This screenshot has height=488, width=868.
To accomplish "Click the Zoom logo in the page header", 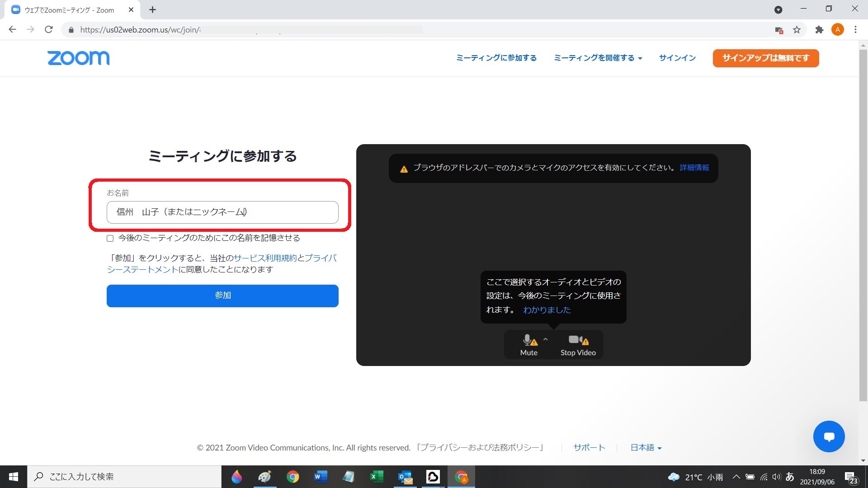I will [78, 58].
